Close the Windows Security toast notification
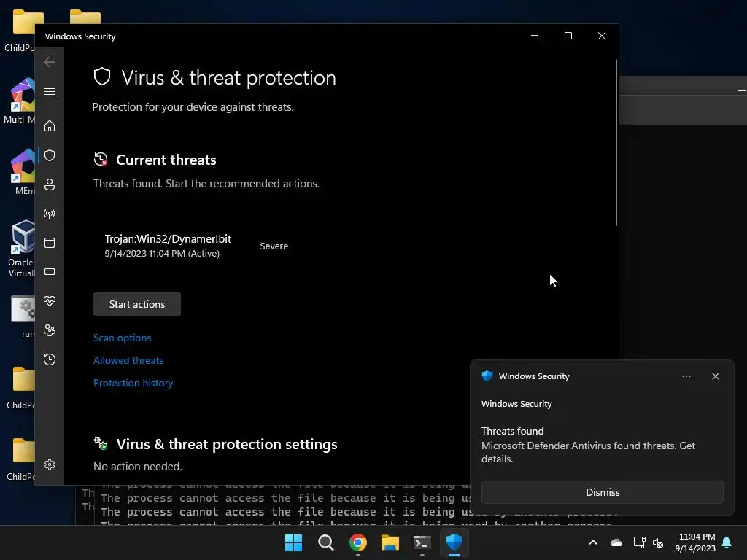Screen dimensions: 747x560 pyautogui.click(x=716, y=376)
